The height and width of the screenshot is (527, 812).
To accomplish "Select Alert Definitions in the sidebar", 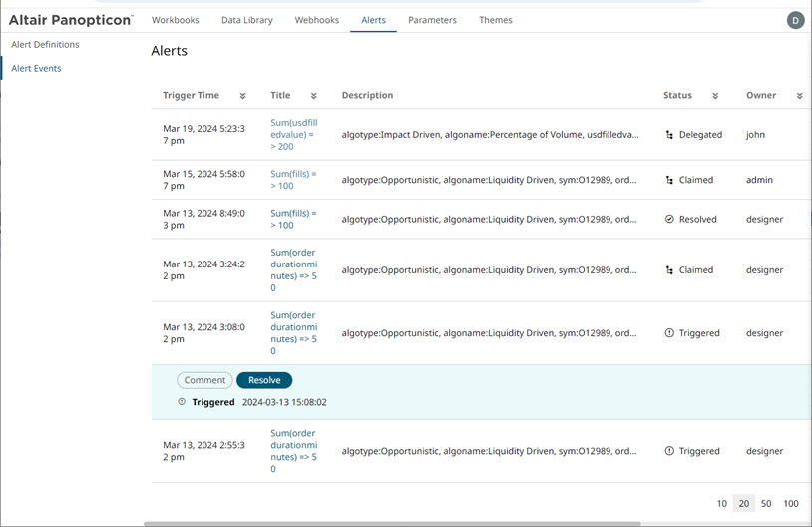I will (45, 45).
